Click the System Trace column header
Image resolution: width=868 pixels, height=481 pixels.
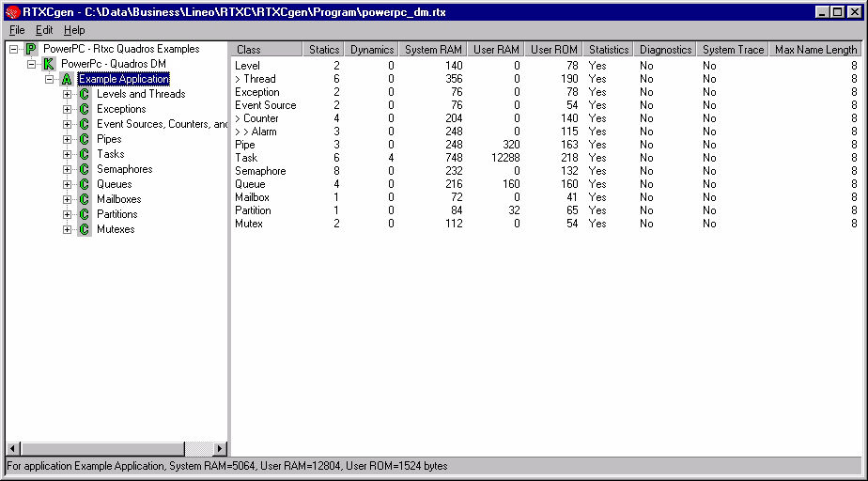[x=733, y=49]
